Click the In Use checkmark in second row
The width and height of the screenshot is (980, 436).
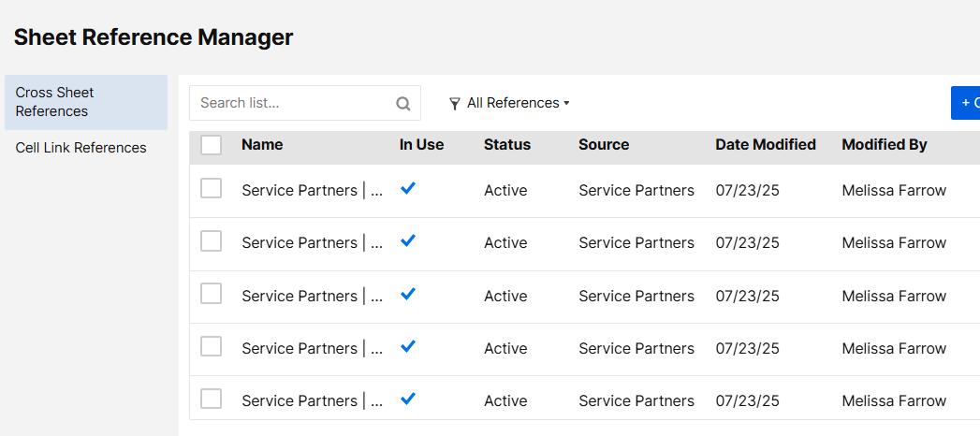pos(408,240)
